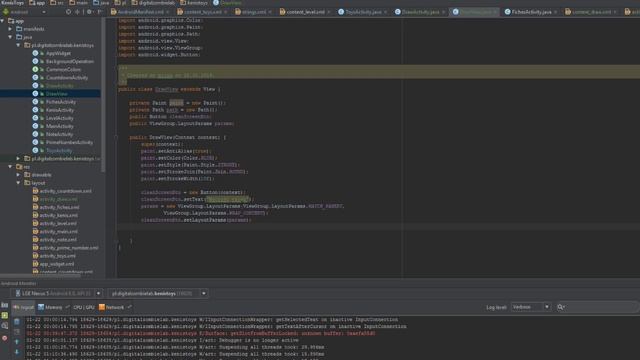Open app_widget.xml layout file
640x360 pixels.
coord(57,264)
